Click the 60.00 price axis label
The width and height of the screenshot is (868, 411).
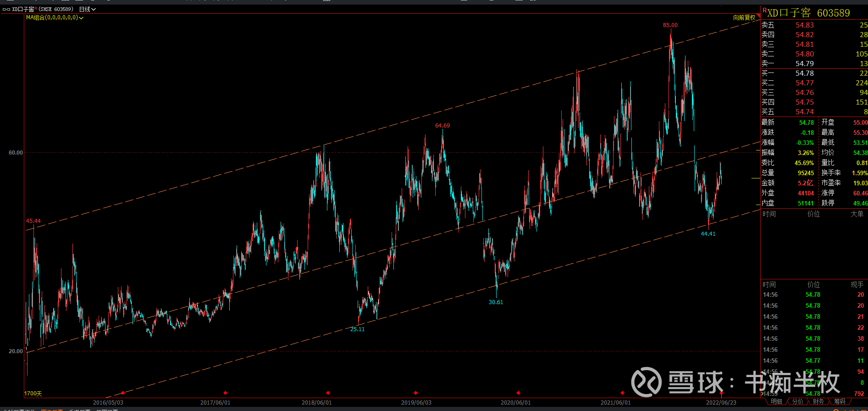(16, 153)
